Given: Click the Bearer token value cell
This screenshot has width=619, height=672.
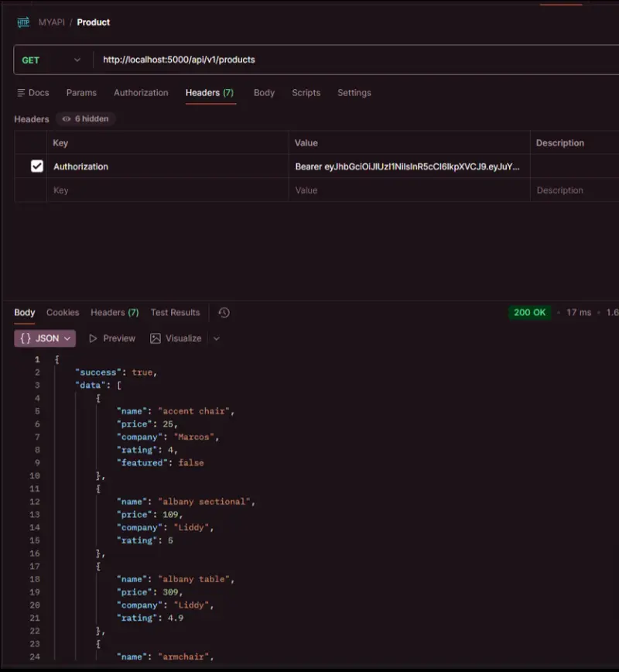Looking at the screenshot, I should pyautogui.click(x=409, y=166).
